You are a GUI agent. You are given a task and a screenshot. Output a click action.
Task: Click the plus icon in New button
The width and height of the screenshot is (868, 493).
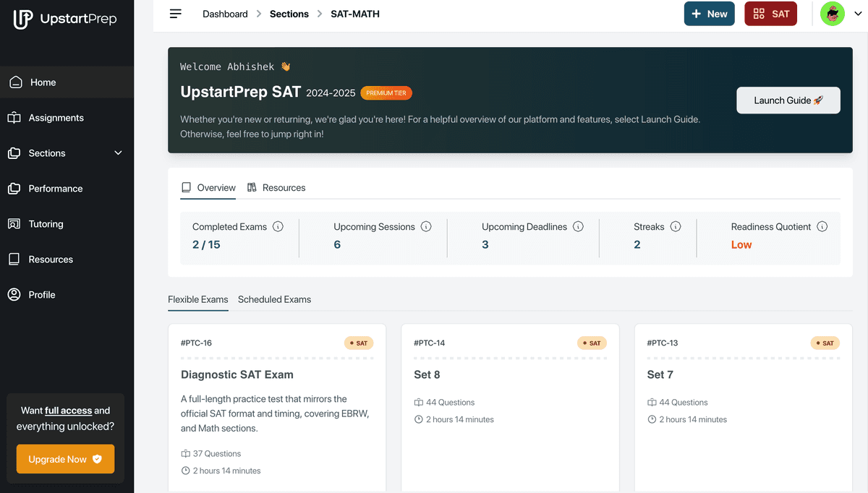(697, 14)
